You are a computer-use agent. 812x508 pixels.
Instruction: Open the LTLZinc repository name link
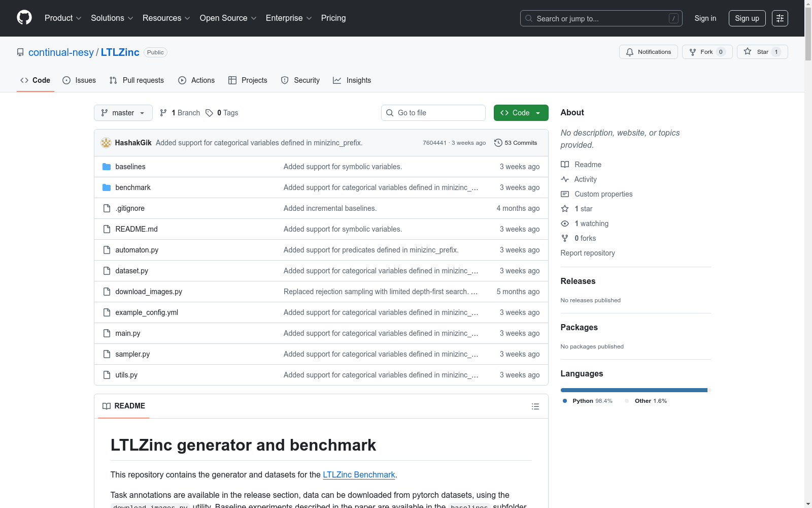[120, 52]
